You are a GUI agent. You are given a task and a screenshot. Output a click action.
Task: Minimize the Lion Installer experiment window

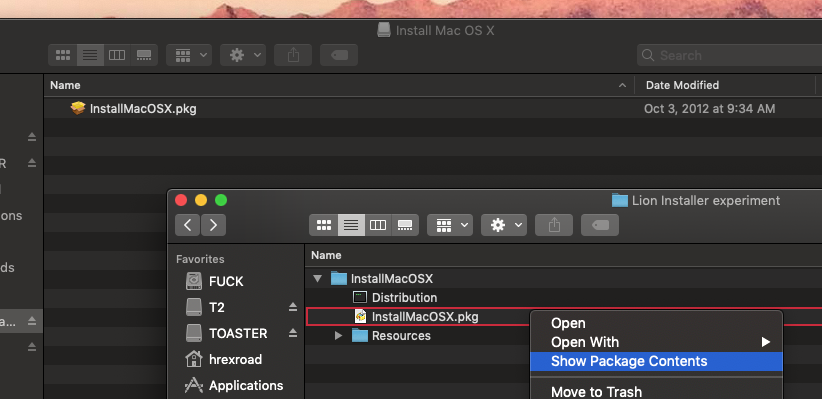(x=201, y=200)
